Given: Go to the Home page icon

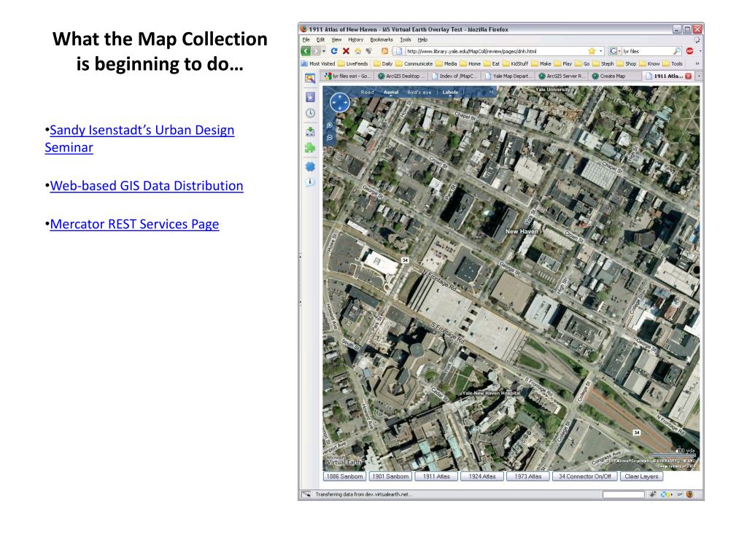Looking at the screenshot, I should pos(357,51).
